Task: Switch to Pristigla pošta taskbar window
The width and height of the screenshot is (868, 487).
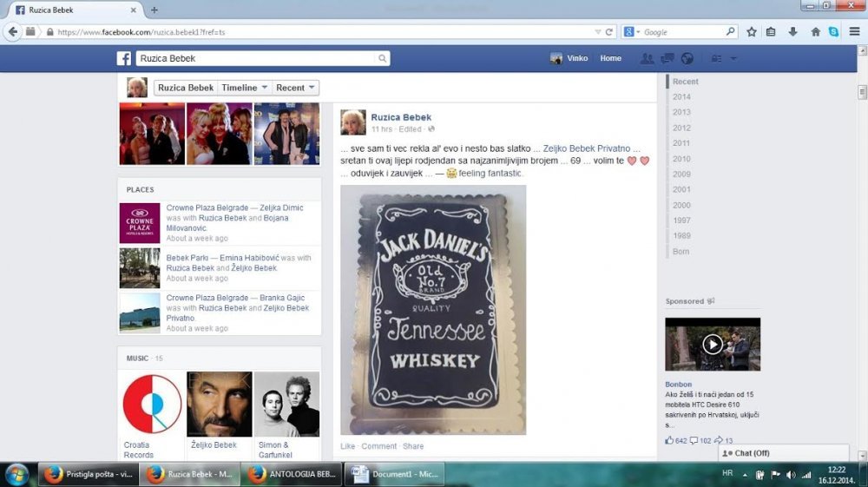Action: coord(89,474)
